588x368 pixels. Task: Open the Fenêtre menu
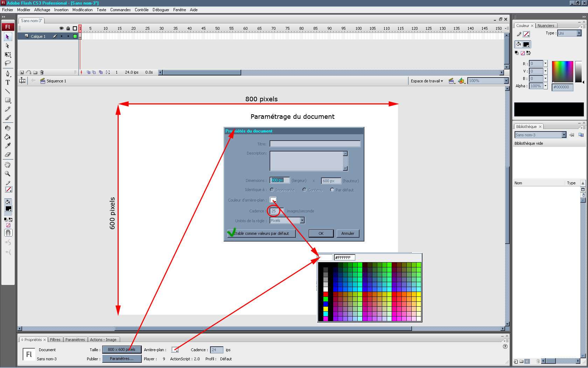click(x=180, y=10)
